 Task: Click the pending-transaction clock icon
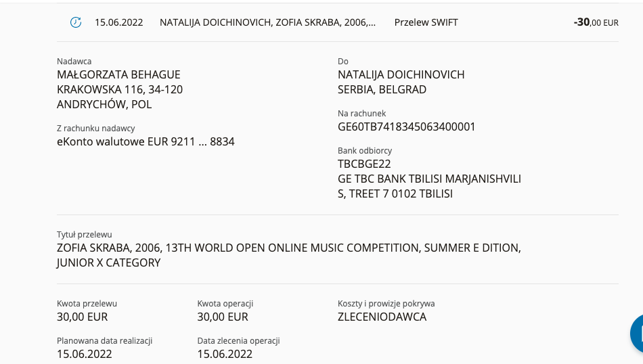[76, 22]
